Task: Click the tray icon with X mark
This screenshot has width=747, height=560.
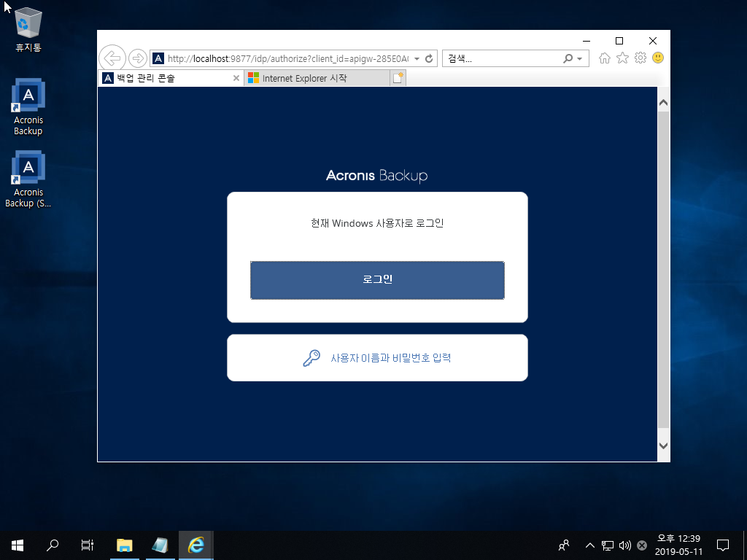Action: (642, 545)
